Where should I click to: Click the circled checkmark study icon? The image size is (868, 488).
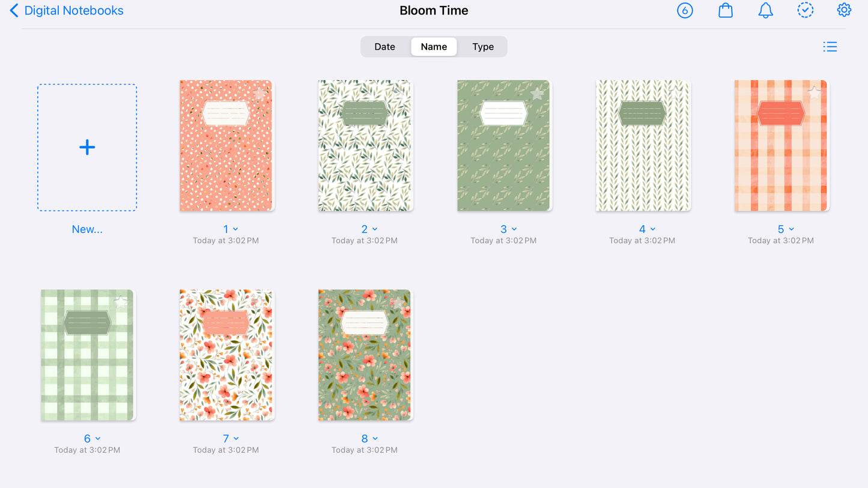point(806,10)
